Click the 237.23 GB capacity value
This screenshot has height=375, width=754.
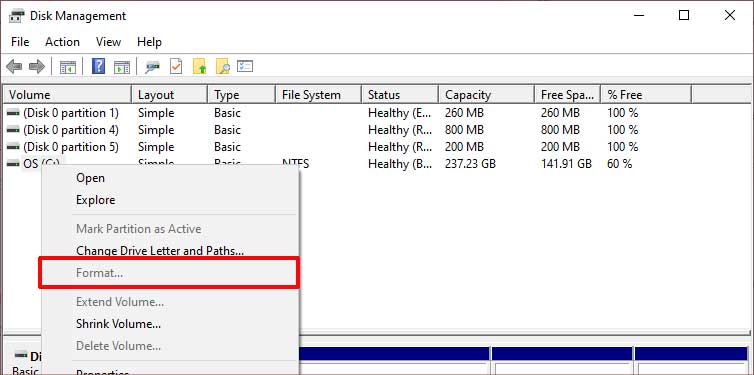click(470, 164)
